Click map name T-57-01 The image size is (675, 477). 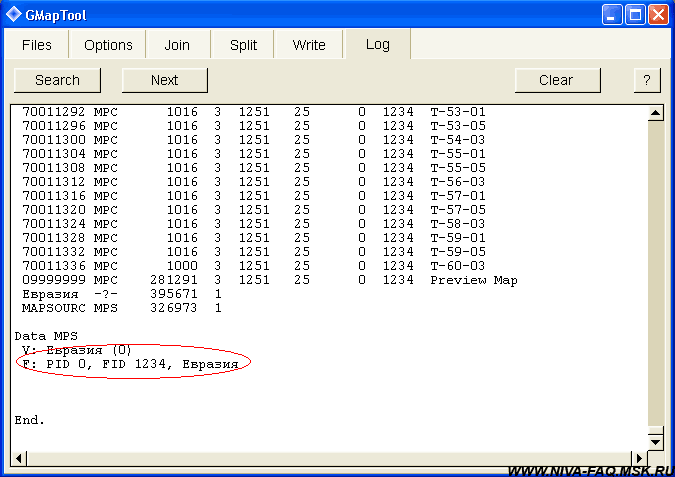(x=458, y=196)
